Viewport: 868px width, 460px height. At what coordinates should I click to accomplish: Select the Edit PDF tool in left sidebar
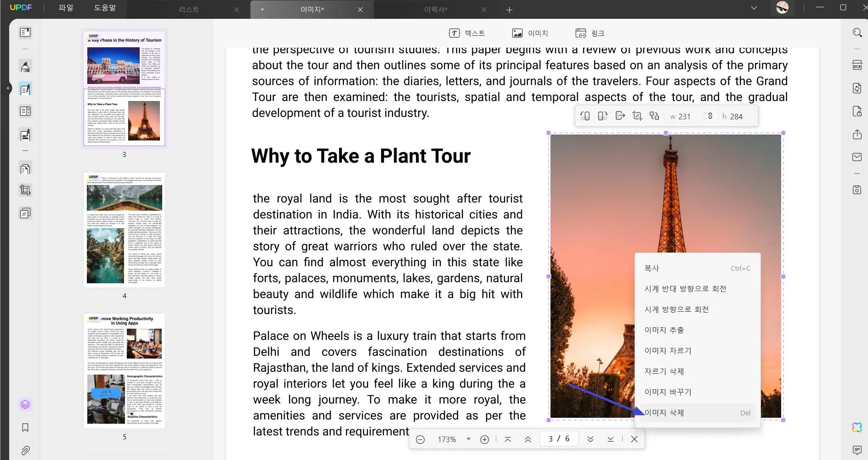pos(25,89)
